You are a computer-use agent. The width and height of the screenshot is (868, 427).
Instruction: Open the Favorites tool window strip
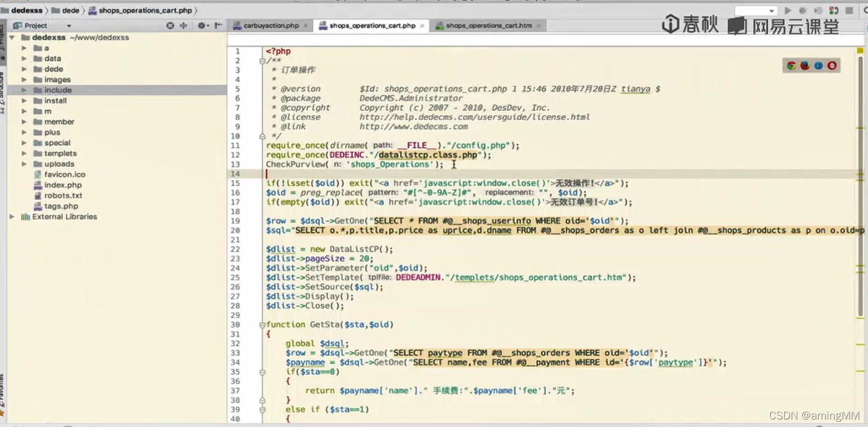(x=2, y=396)
